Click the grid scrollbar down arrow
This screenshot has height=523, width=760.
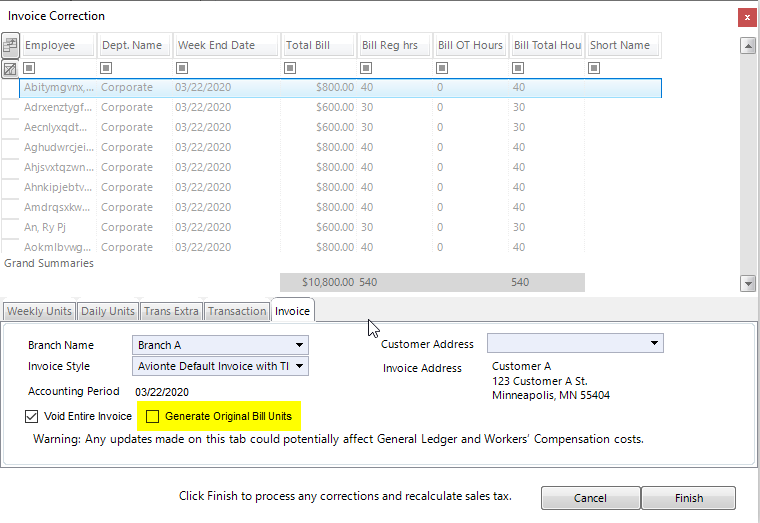tap(748, 283)
